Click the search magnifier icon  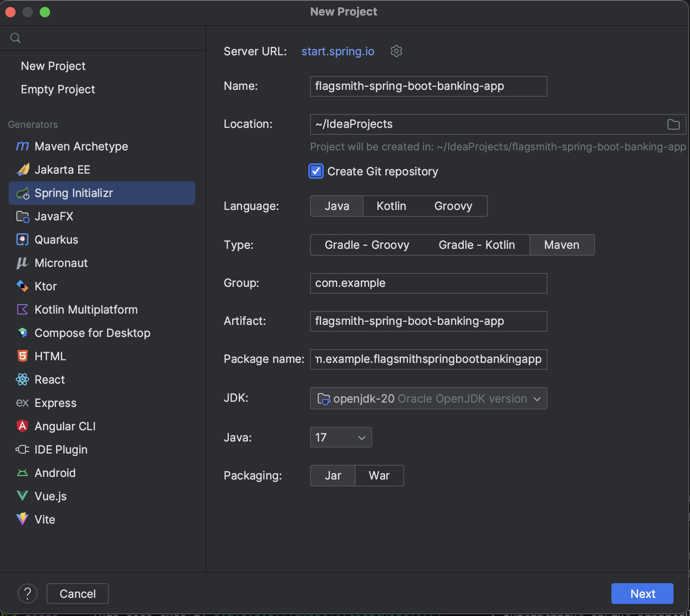click(x=16, y=38)
